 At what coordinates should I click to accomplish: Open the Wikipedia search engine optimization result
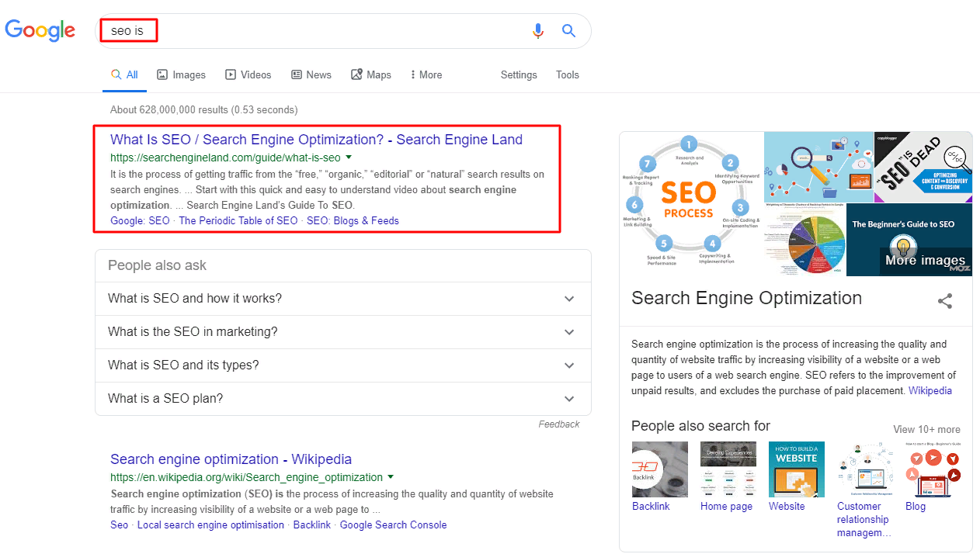tap(231, 459)
